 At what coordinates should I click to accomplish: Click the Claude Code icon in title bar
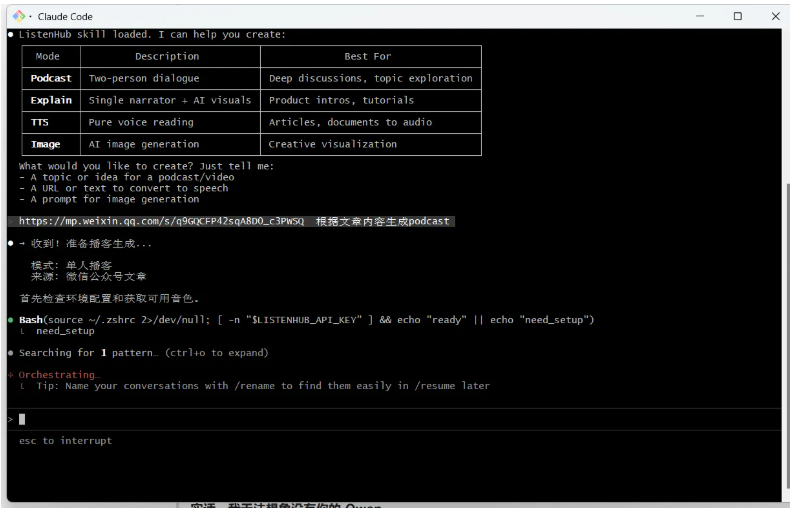pyautogui.click(x=17, y=16)
